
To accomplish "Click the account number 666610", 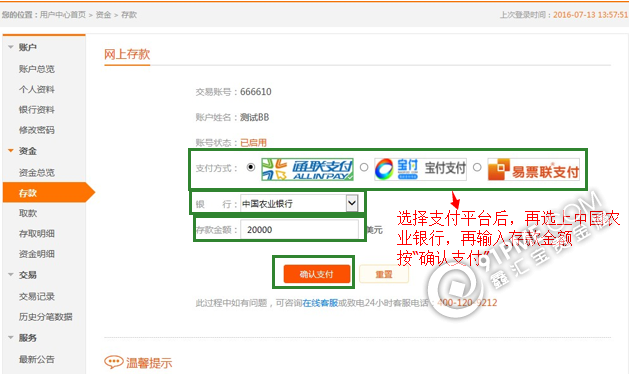I will pyautogui.click(x=256, y=92).
